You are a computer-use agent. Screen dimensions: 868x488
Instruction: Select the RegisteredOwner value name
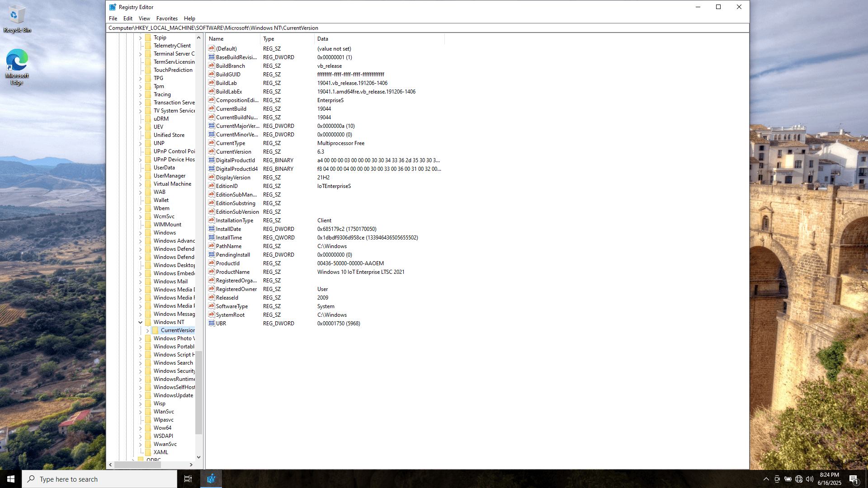coord(236,289)
